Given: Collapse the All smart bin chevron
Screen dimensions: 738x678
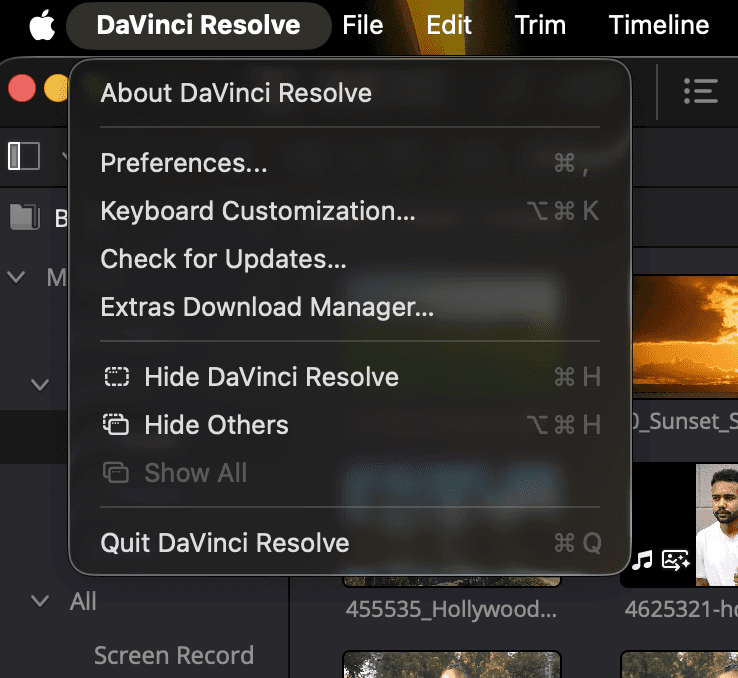Looking at the screenshot, I should pyautogui.click(x=40, y=601).
